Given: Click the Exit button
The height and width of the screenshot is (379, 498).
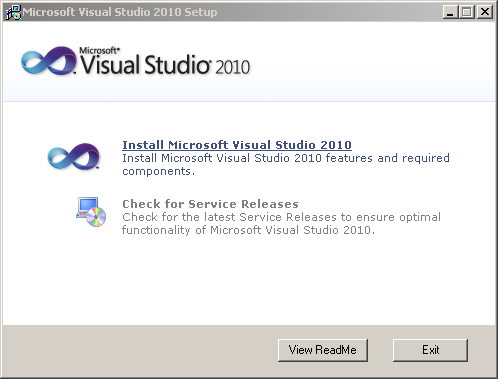Looking at the screenshot, I should click(430, 350).
